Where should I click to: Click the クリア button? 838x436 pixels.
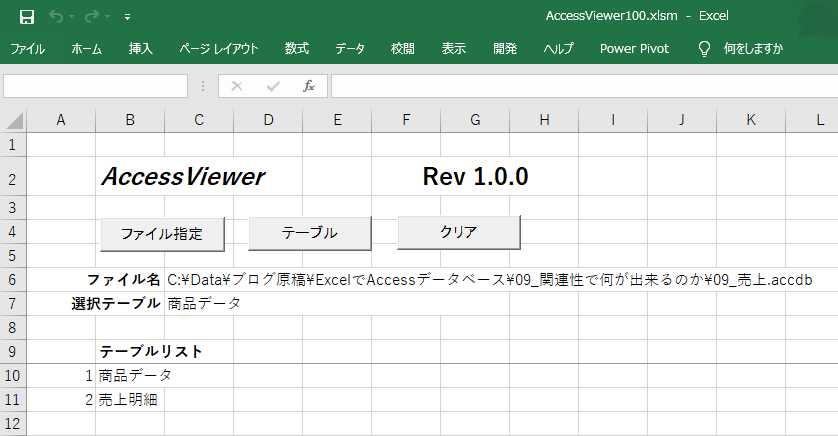pyautogui.click(x=459, y=232)
